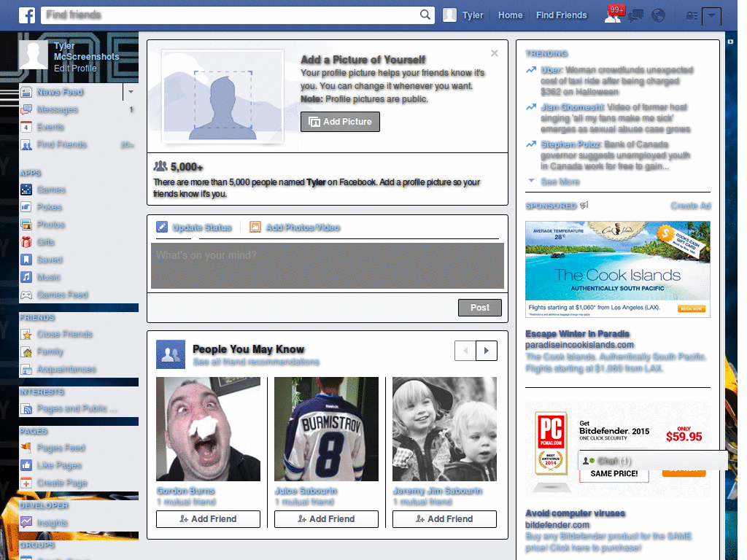Open paradiseincookislands.com ad link

pos(579,345)
